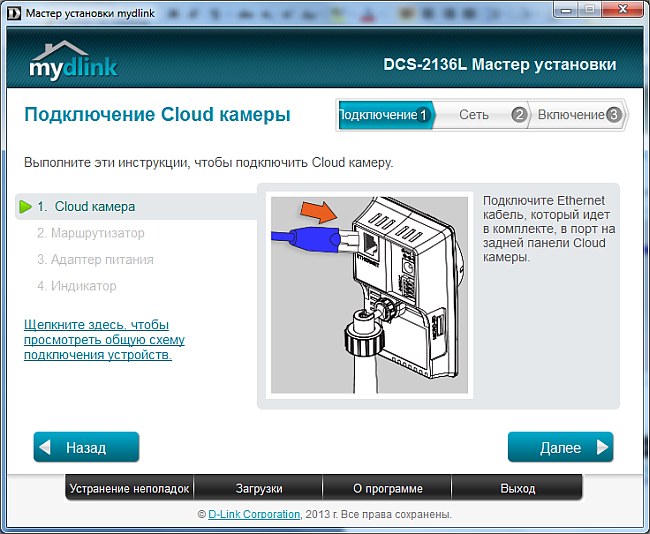Select step 4 Индикатор in list

[x=77, y=286]
